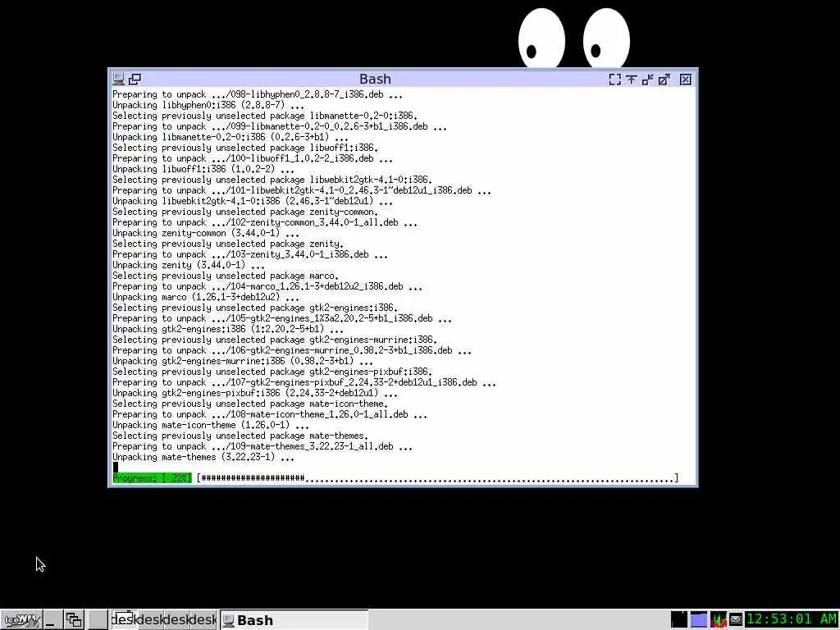Viewport: 840px width, 630px height.
Task: Click the left eye of xeyes window
Action: pyautogui.click(x=541, y=38)
